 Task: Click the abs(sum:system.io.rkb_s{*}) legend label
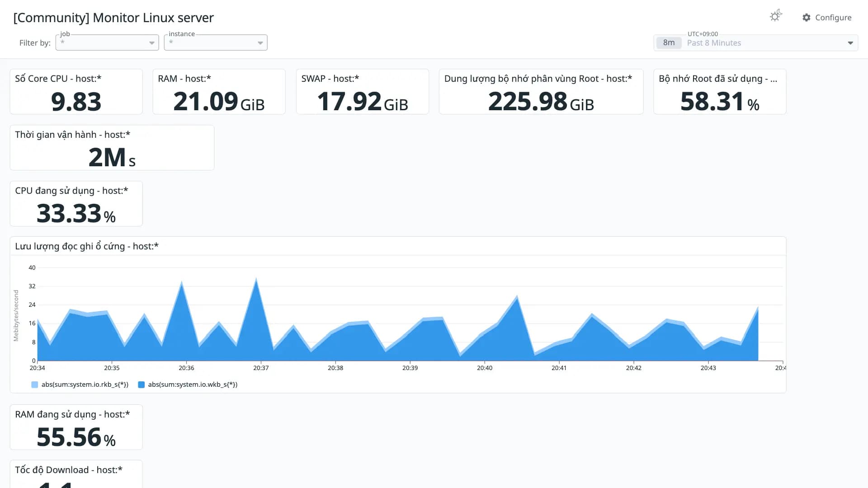tap(85, 385)
